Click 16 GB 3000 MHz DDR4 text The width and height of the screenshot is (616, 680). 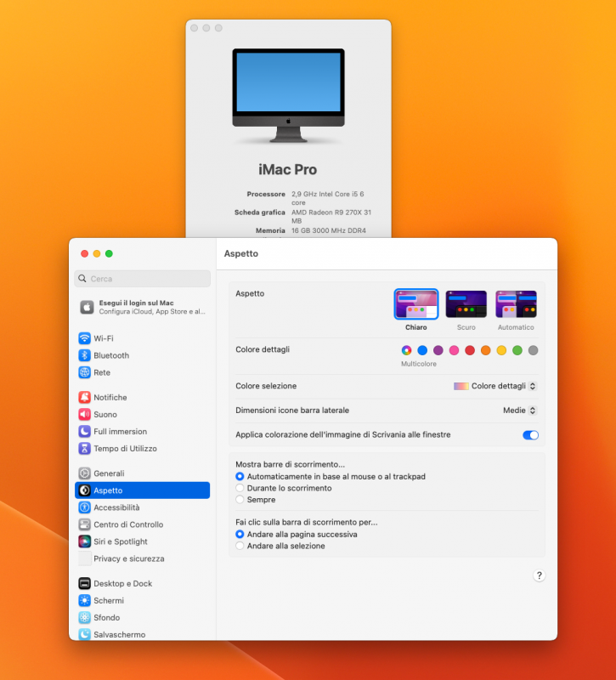[329, 230]
